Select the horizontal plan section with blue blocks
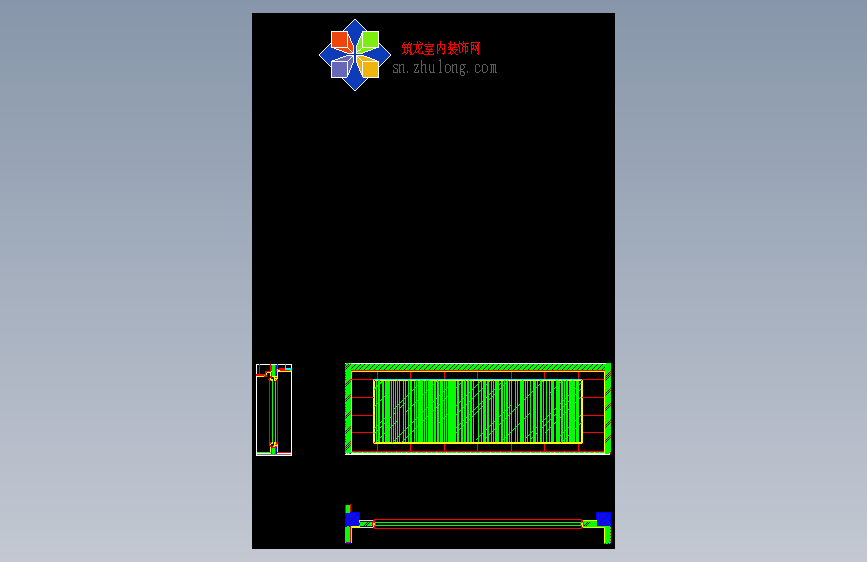Viewport: 867px width, 562px height. point(478,524)
